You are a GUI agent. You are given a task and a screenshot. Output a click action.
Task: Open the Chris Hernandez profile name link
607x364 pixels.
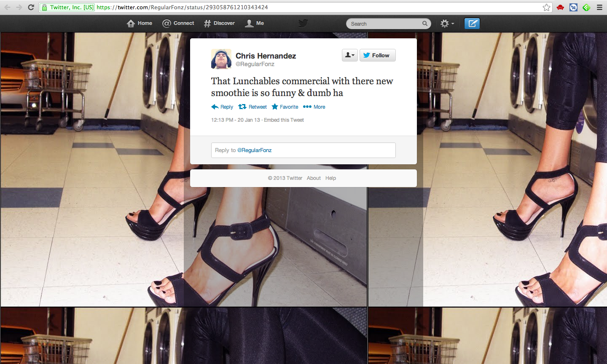tap(266, 56)
